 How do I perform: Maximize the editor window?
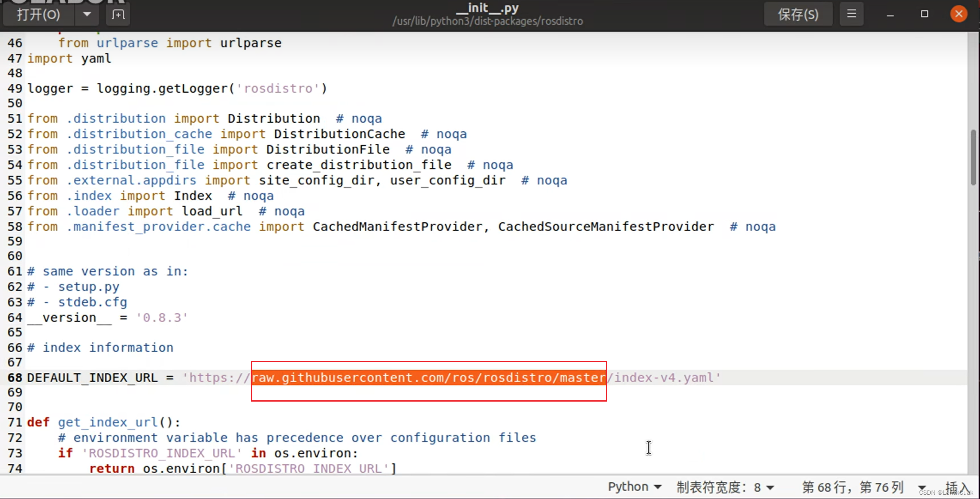tap(924, 14)
